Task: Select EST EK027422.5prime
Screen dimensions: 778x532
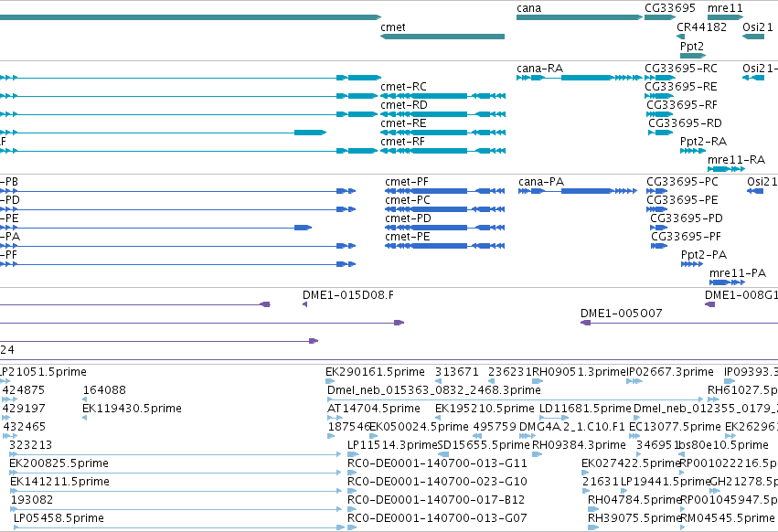Action: tap(586, 473)
